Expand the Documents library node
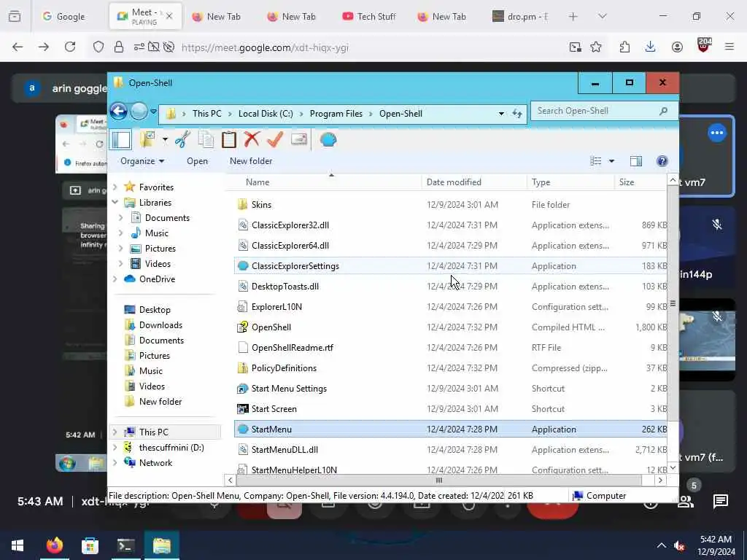747x560 pixels. pos(120,217)
